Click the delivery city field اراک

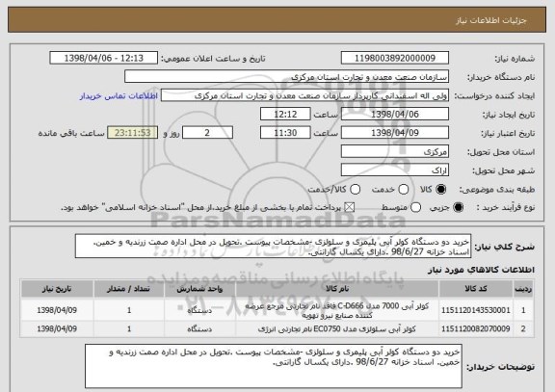pos(395,170)
